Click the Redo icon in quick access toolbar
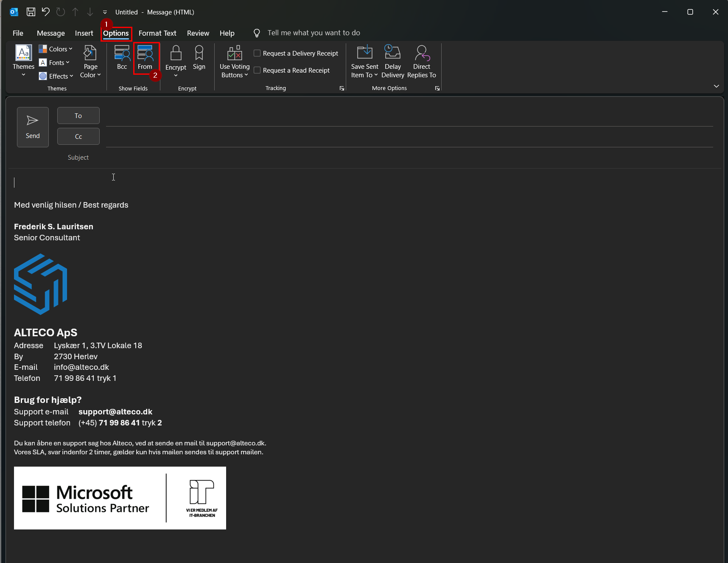The image size is (728, 563). (x=60, y=12)
